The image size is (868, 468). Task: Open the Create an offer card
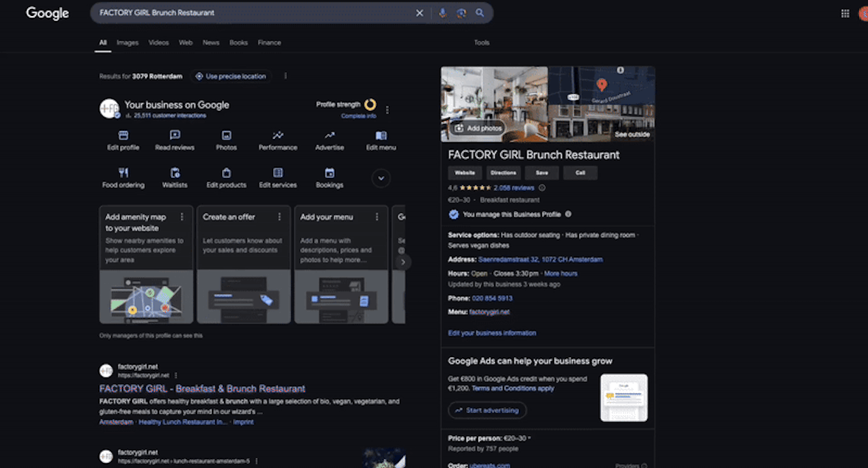pos(244,264)
